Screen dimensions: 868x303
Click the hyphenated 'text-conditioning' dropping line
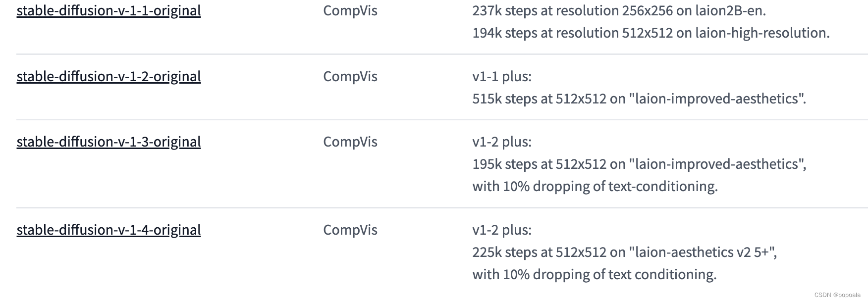pos(595,186)
